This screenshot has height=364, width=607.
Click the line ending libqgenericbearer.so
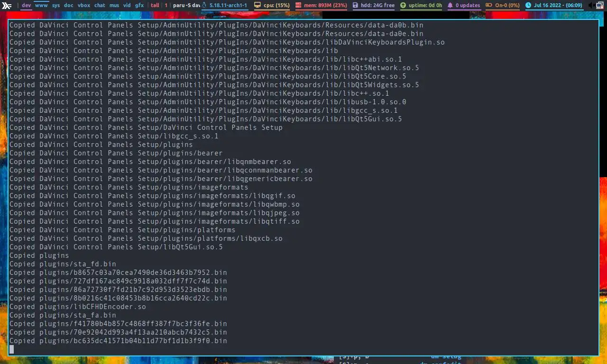(161, 179)
